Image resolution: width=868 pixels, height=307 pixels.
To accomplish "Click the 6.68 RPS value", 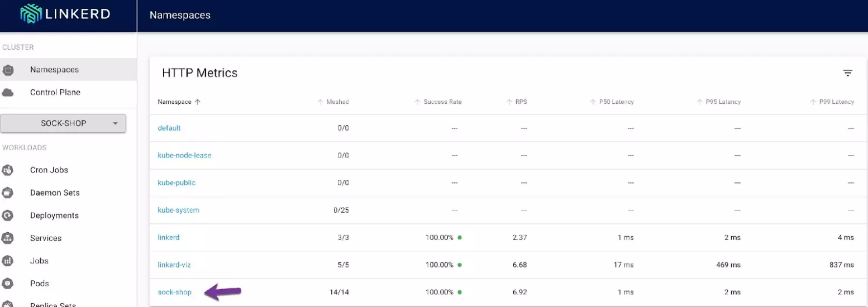I will click(x=520, y=265).
